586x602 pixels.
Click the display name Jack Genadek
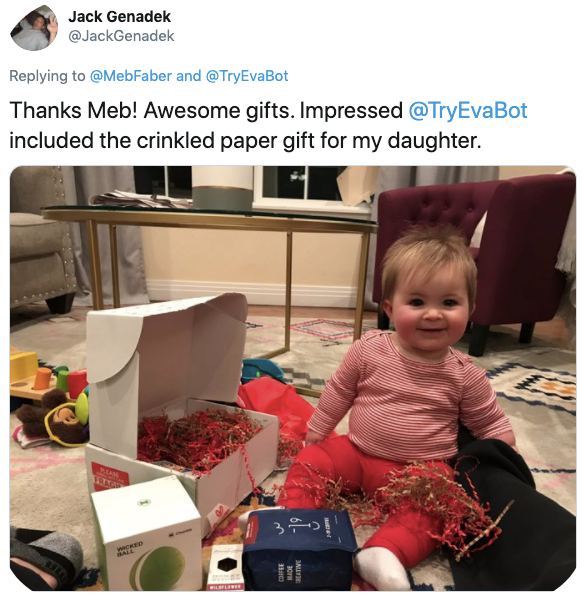[119, 17]
